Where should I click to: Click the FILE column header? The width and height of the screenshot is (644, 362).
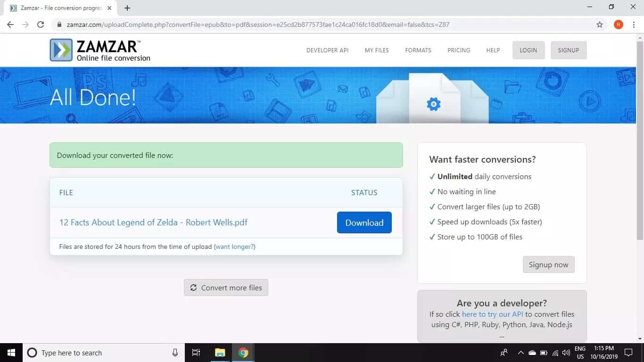tap(66, 192)
